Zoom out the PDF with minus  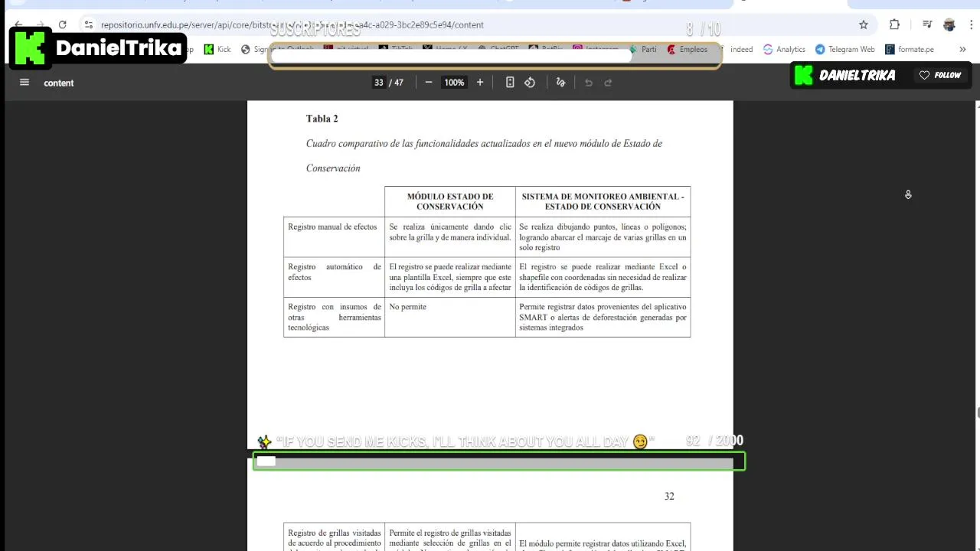pyautogui.click(x=429, y=82)
